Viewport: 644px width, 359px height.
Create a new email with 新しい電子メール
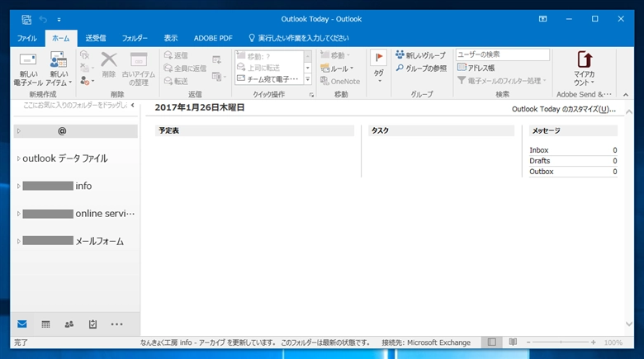click(x=28, y=69)
